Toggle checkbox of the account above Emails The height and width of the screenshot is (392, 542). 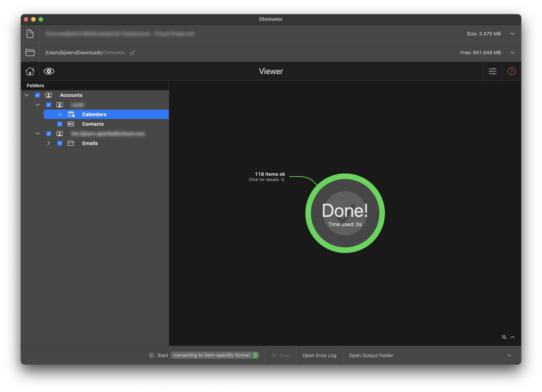coord(48,134)
